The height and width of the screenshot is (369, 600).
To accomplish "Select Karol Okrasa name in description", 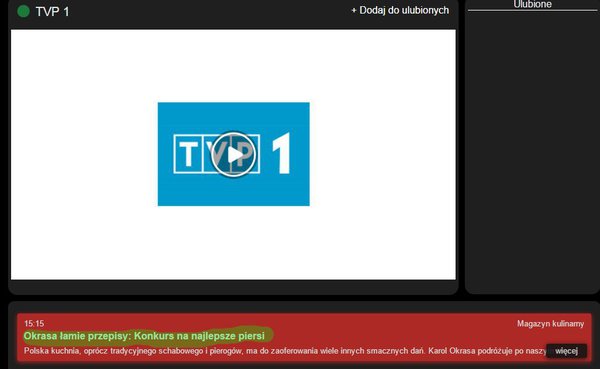I will pyautogui.click(x=446, y=351).
